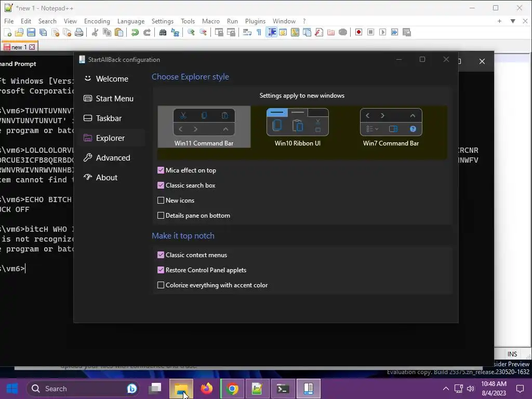Open the About page
532x399 pixels.
(112, 178)
